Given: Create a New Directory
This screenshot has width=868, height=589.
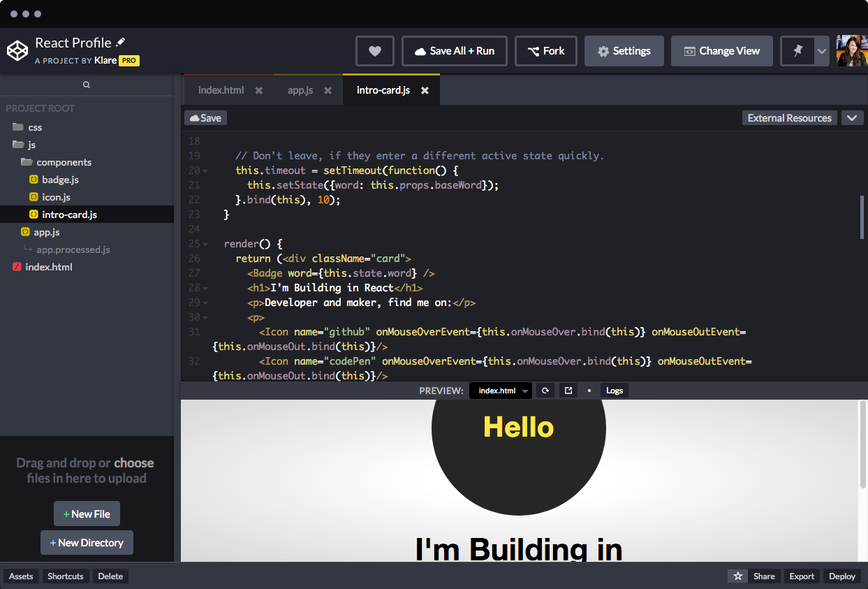Looking at the screenshot, I should click(x=87, y=542).
